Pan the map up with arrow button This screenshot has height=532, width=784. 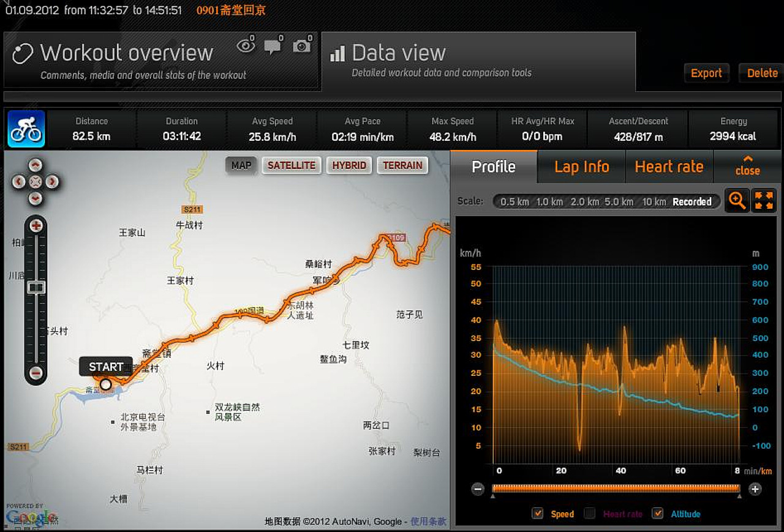pyautogui.click(x=36, y=165)
